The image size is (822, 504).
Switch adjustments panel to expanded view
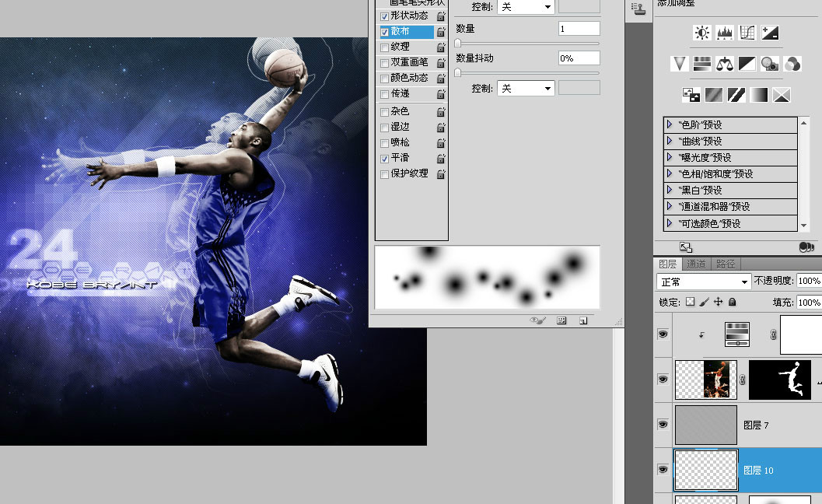pyautogui.click(x=686, y=247)
